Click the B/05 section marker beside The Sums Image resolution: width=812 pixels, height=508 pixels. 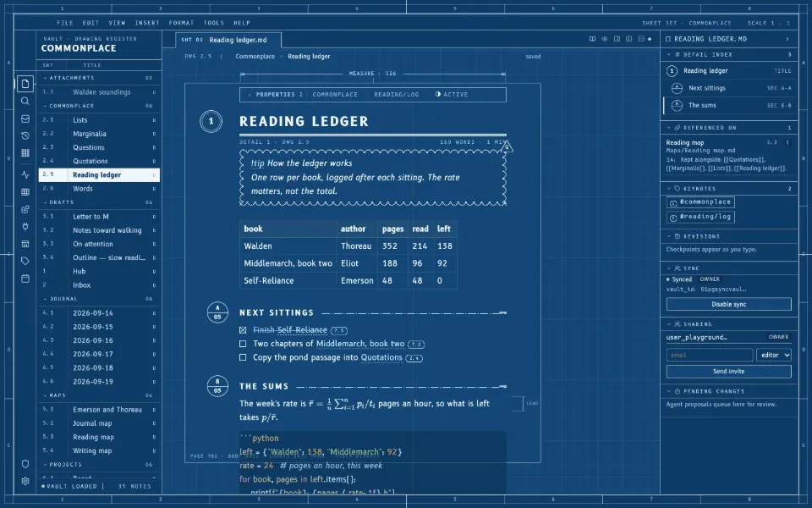point(217,386)
